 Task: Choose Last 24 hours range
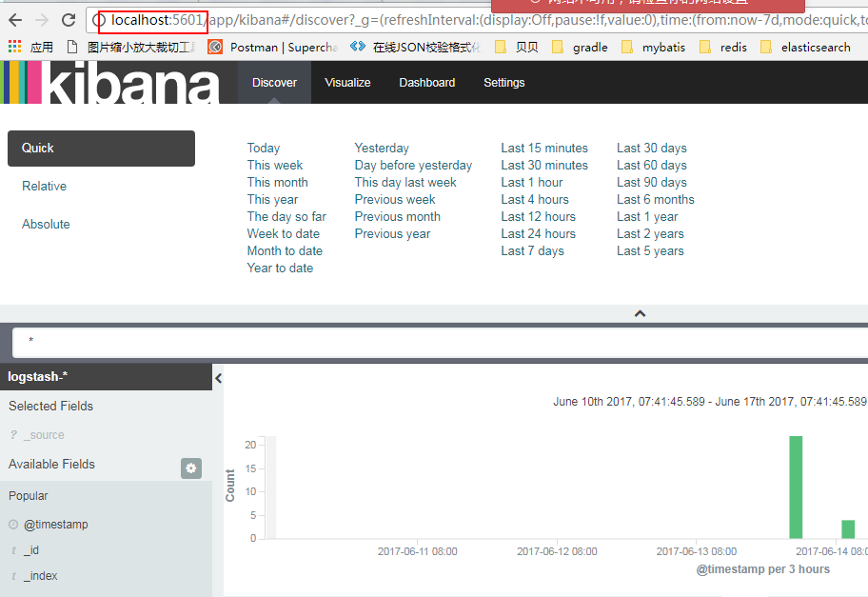(538, 233)
